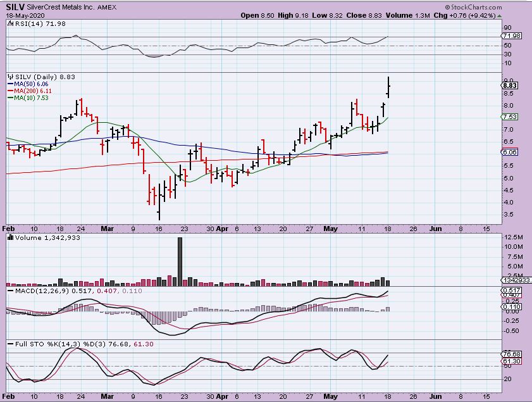Screen dimensions: 532x402
Task: Click the green up-arrow next to Chg
Action: pos(500,15)
